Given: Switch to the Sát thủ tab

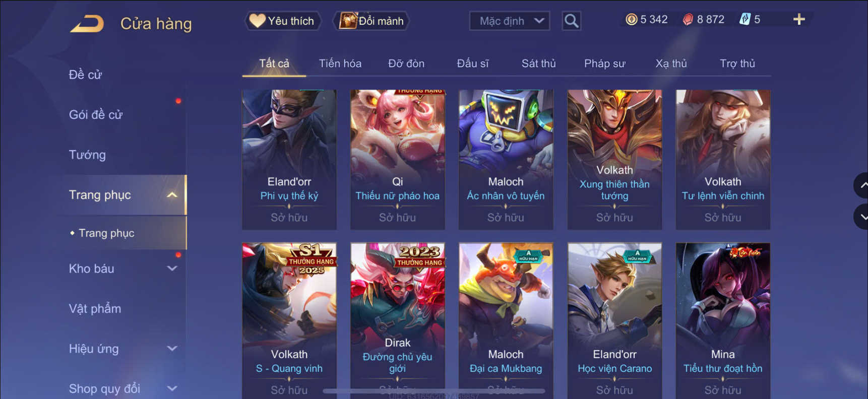Looking at the screenshot, I should [x=538, y=63].
